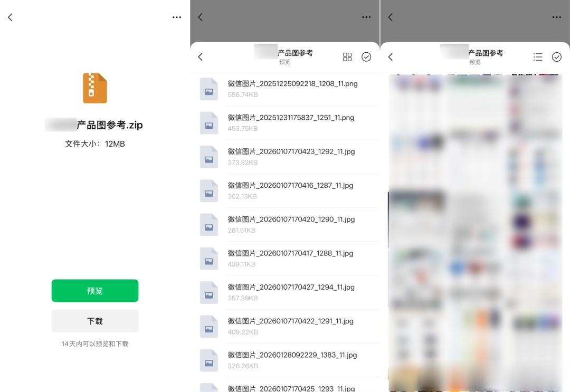570x392 pixels.
Task: Click the 产品图参考.zip file name
Action: tap(110, 125)
